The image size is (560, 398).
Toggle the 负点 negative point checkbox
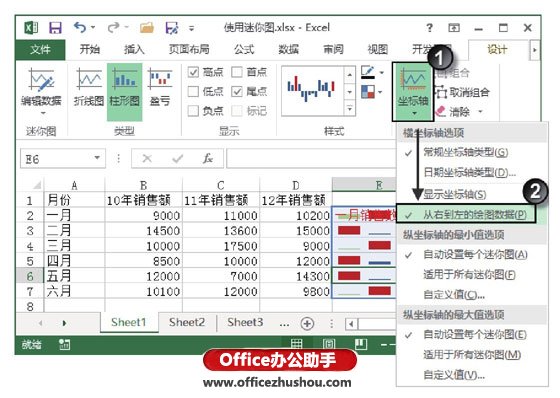(x=193, y=111)
